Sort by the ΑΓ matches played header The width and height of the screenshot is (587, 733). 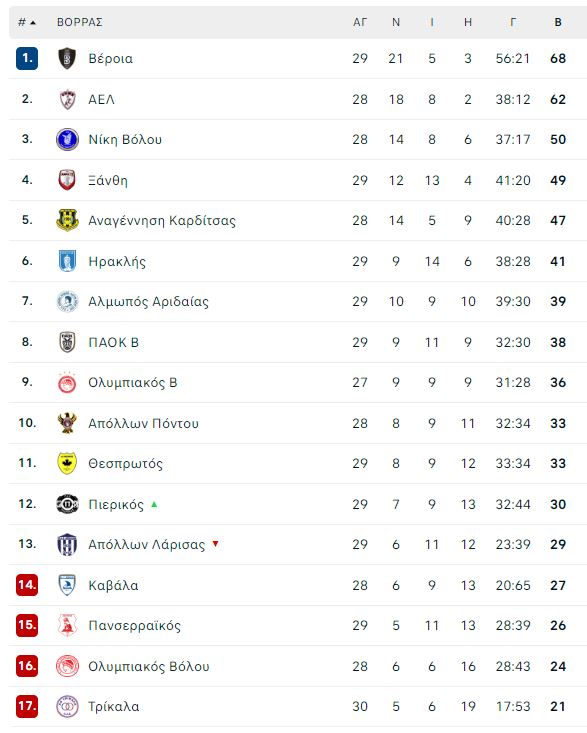pyautogui.click(x=360, y=22)
